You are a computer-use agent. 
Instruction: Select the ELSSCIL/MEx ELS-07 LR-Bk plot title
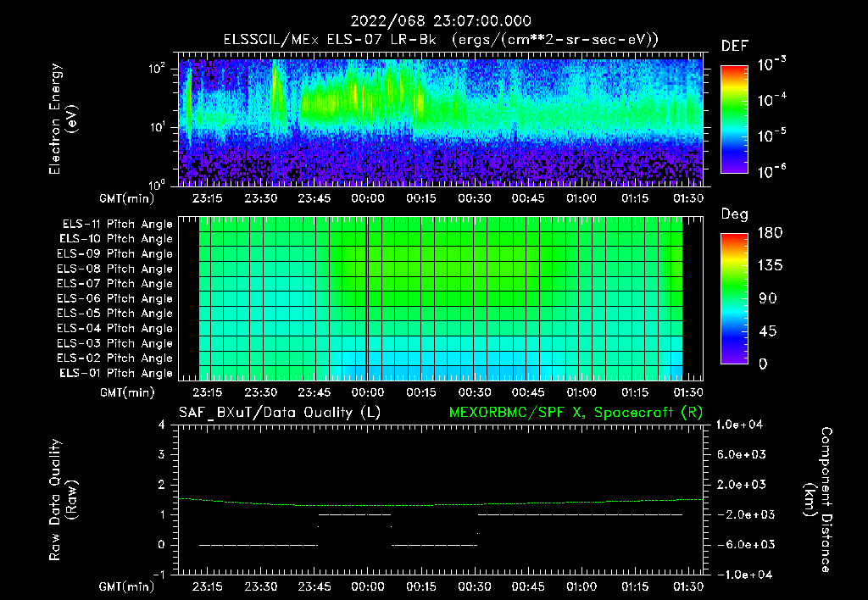(x=441, y=40)
